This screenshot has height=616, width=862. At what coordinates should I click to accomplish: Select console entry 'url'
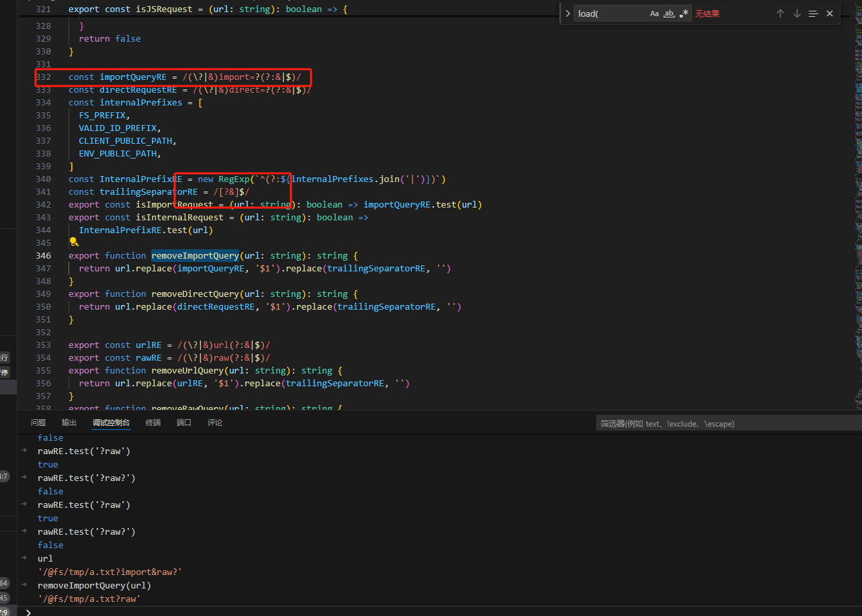pos(45,558)
